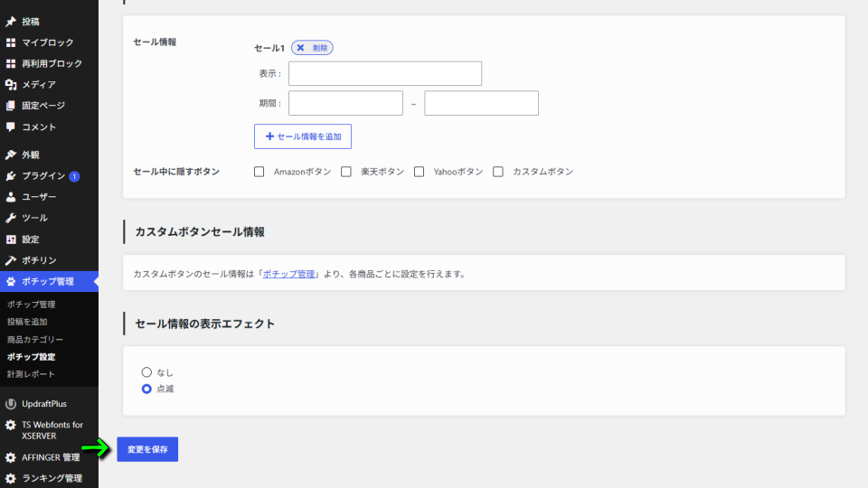Focus the 表示 text input
Viewport: 868px width, 488px height.
tap(385, 73)
